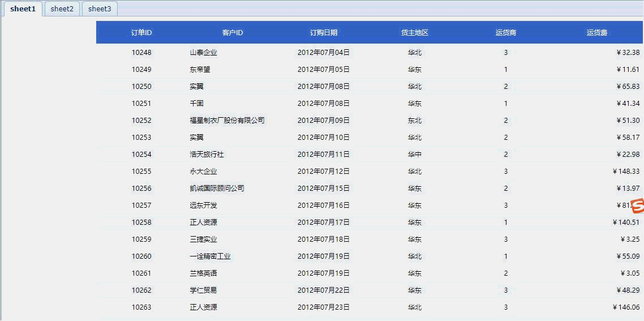Click date cell 2012年07月04日
Viewport: 644px width, 321px height.
324,53
